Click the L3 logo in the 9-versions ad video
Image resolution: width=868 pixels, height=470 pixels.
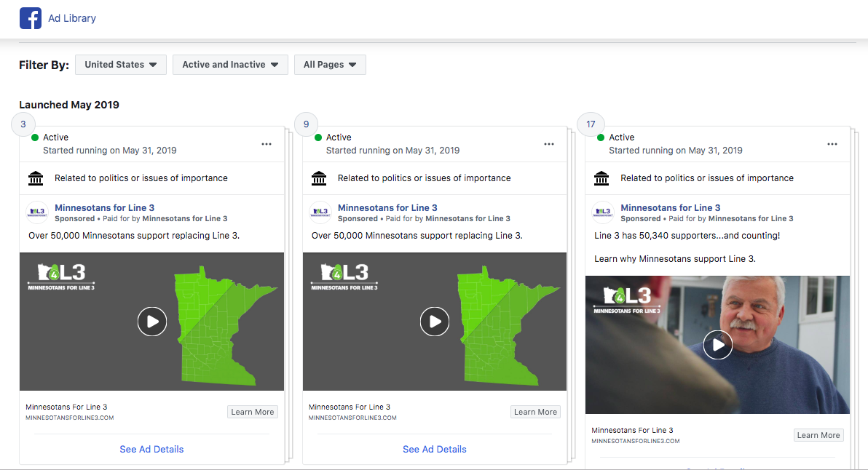344,276
